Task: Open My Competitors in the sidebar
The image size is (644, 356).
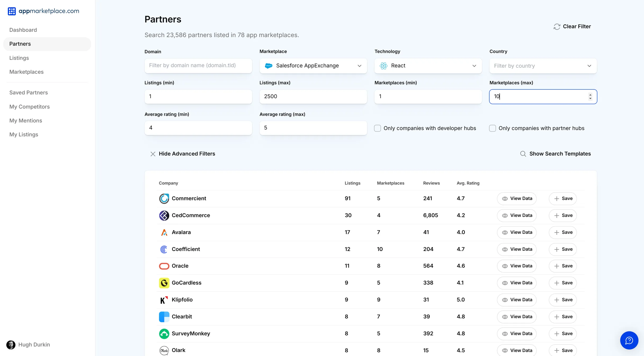Action: coord(29,107)
